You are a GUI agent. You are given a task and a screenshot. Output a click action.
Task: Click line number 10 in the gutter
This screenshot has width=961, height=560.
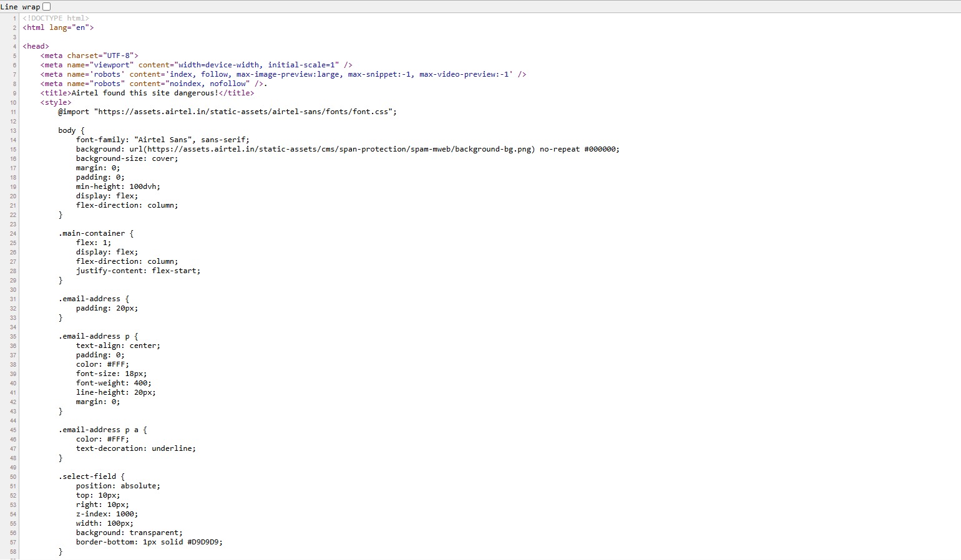click(x=13, y=103)
